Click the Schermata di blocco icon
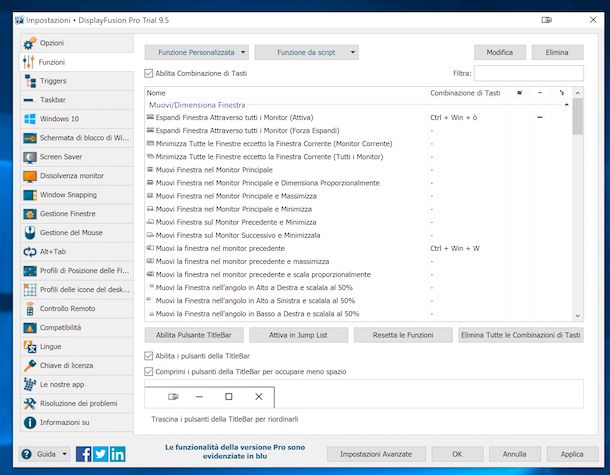Screen dimensions: 610x475 point(30,138)
